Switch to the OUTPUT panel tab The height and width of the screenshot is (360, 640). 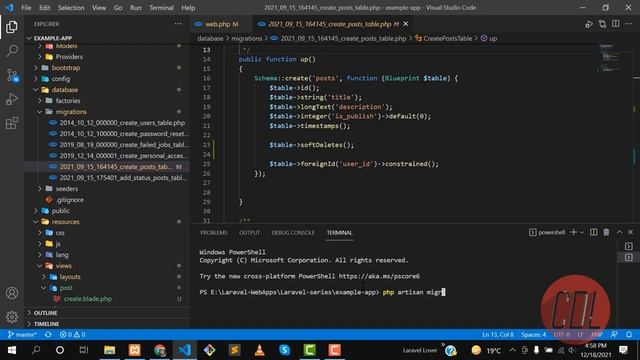point(249,233)
